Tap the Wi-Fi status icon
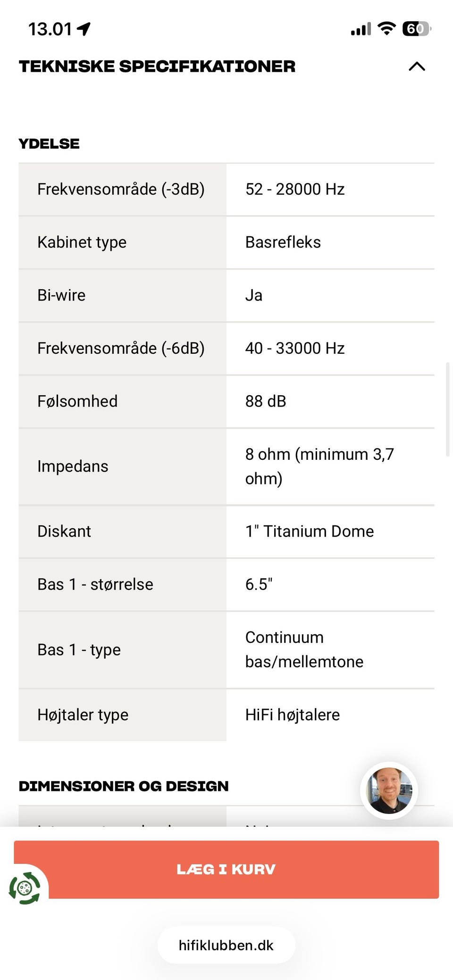 point(386,29)
